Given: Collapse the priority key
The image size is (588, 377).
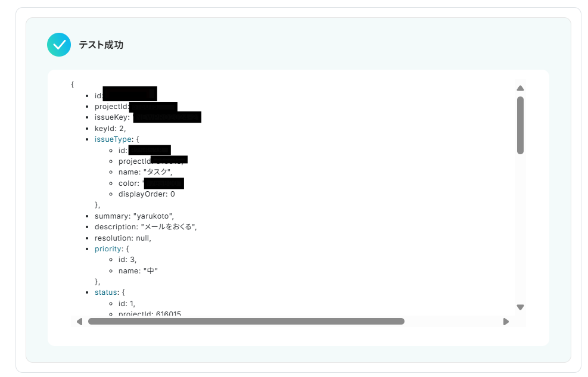Looking at the screenshot, I should (x=108, y=249).
